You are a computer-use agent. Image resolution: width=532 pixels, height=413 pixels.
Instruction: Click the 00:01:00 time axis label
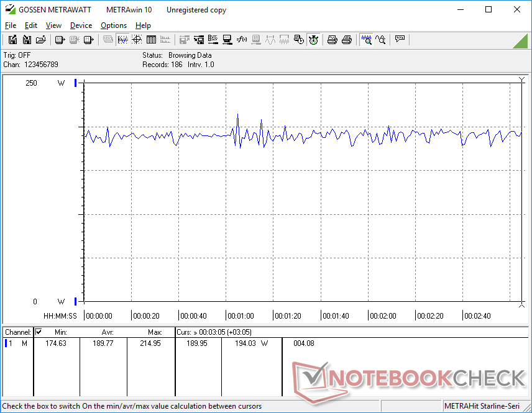241,315
